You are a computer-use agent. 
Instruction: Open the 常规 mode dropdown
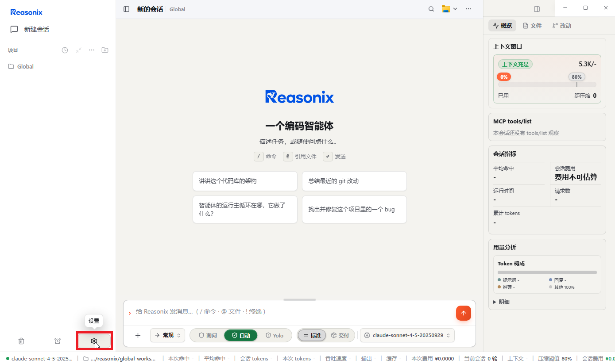pos(167,335)
